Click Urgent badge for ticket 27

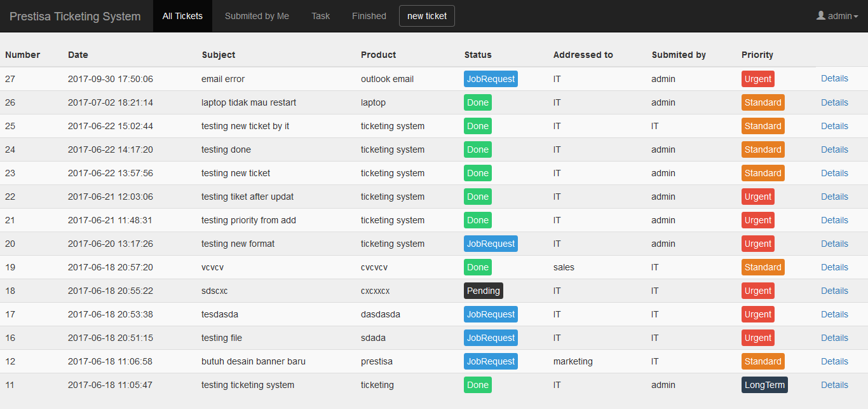(x=758, y=79)
